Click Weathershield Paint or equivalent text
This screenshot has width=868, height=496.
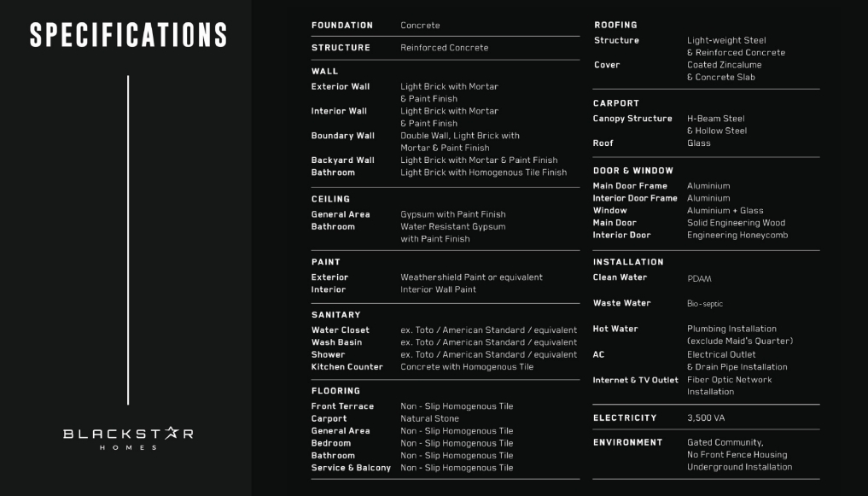coord(471,277)
